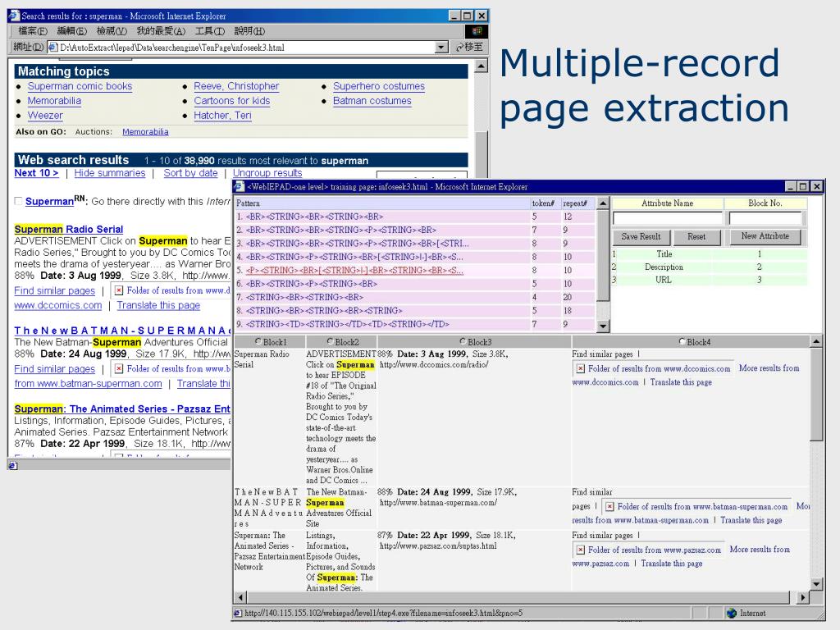Click the IE icon in WebIEPAD title bar
The height and width of the screenshot is (630, 840).
point(240,186)
